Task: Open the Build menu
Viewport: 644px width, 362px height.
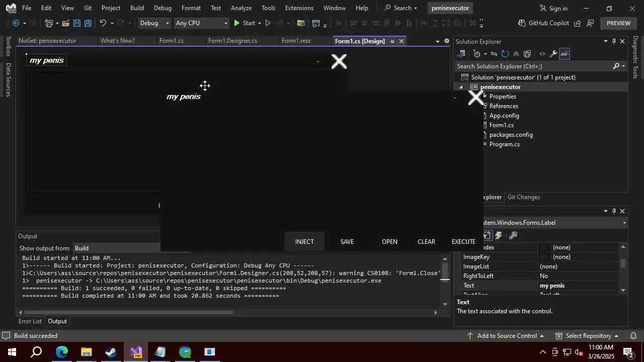Action: (137, 8)
